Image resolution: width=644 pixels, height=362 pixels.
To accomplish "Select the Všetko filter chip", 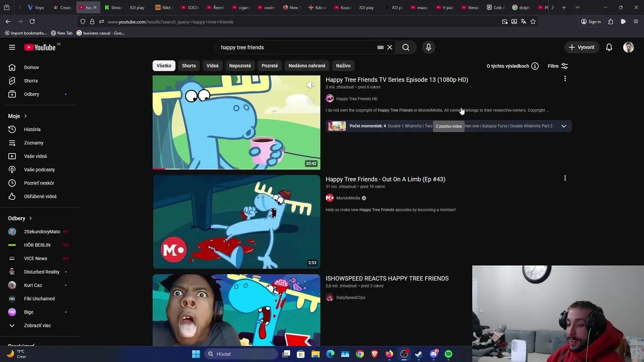I will pyautogui.click(x=164, y=66).
